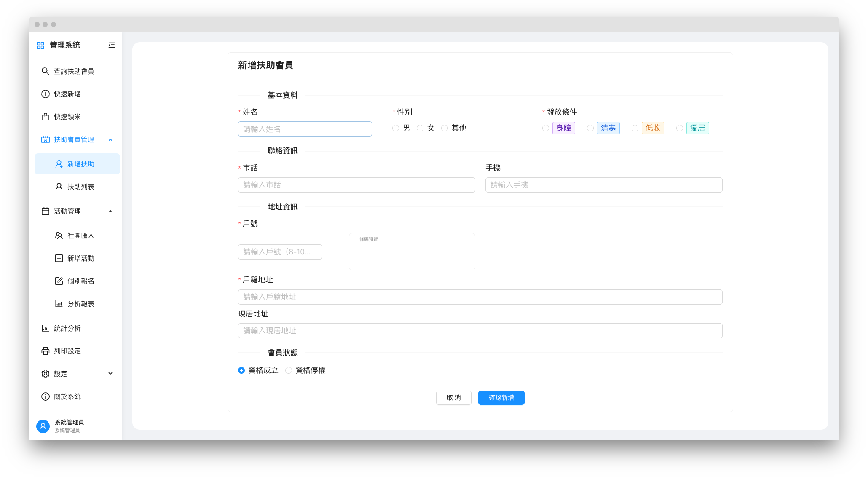The width and height of the screenshot is (868, 482).
Task: Click the info icon for 關於系統
Action: coord(46,396)
